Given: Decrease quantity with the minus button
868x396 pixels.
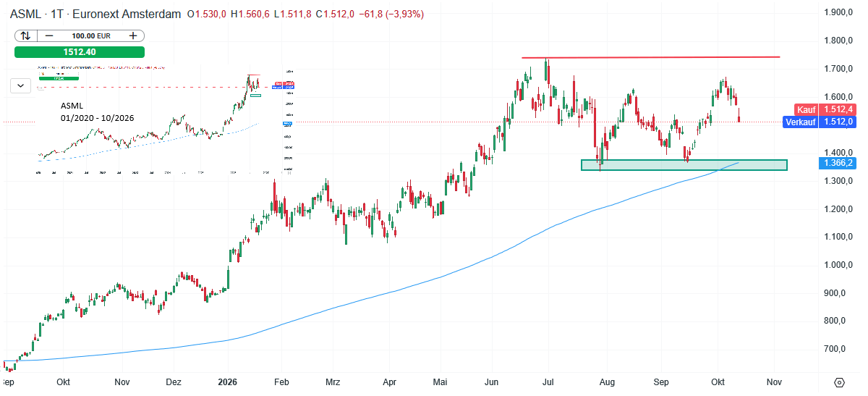Looking at the screenshot, I should tap(49, 35).
